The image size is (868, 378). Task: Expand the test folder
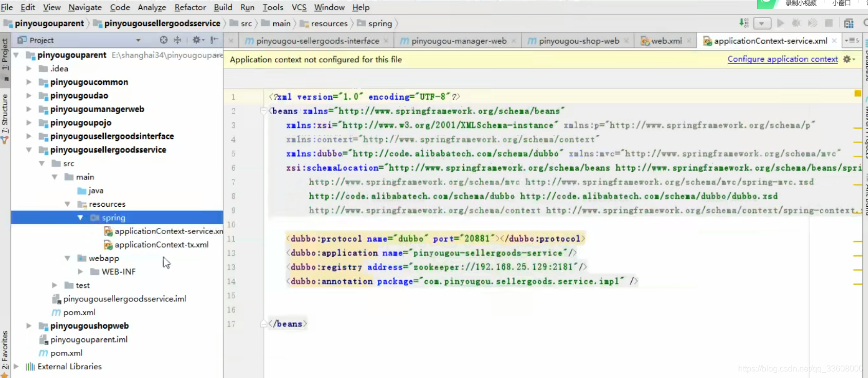[x=54, y=285]
